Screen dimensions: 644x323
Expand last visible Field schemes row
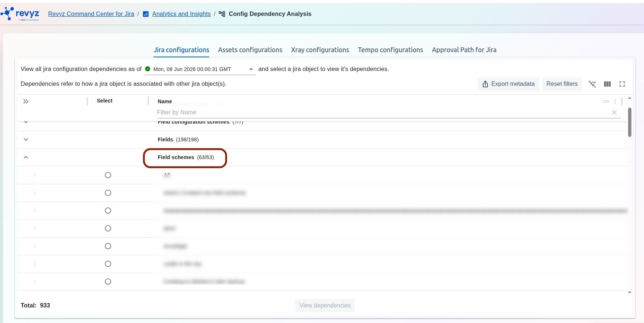[x=35, y=282]
